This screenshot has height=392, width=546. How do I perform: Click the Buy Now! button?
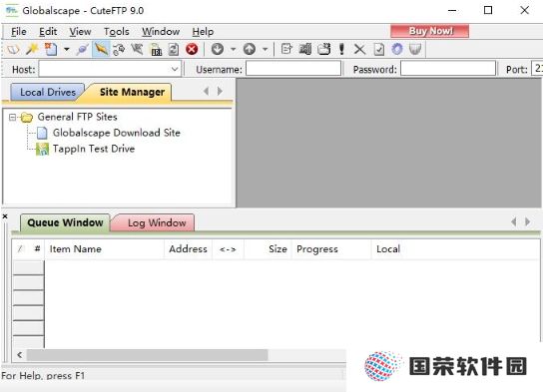[x=429, y=31]
